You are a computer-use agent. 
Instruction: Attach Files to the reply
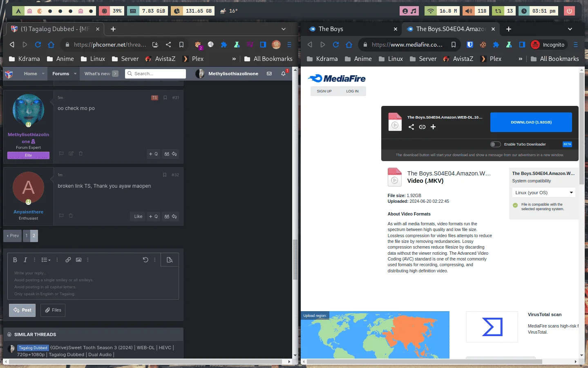pos(53,310)
